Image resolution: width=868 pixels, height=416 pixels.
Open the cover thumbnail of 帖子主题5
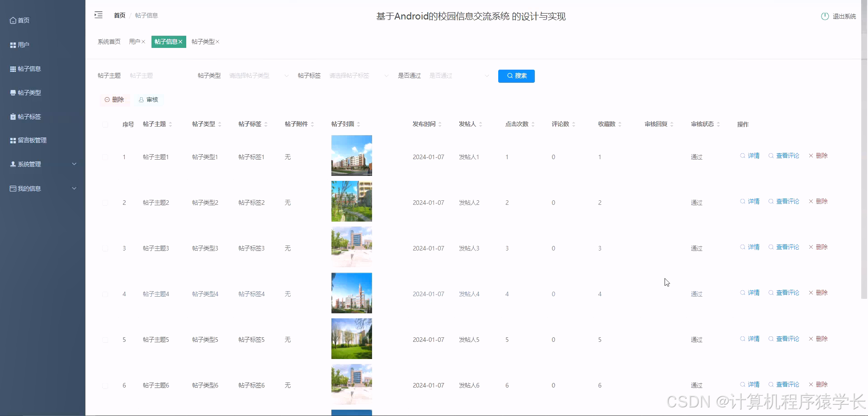pyautogui.click(x=351, y=339)
